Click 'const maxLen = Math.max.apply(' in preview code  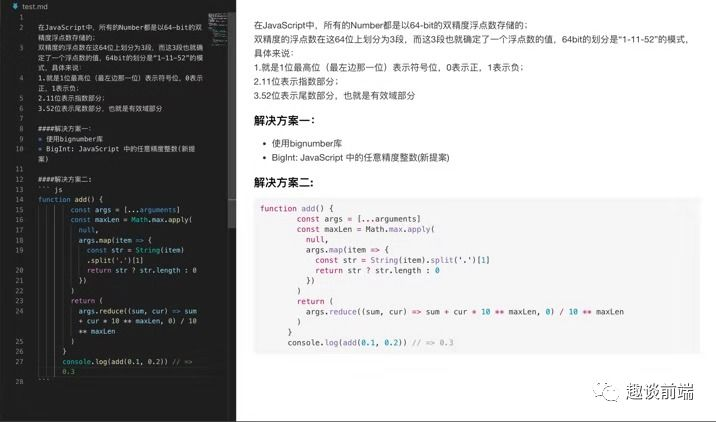point(365,229)
